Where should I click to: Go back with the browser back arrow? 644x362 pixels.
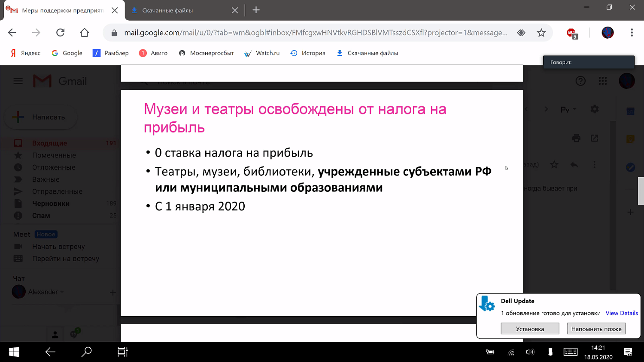coord(12,33)
